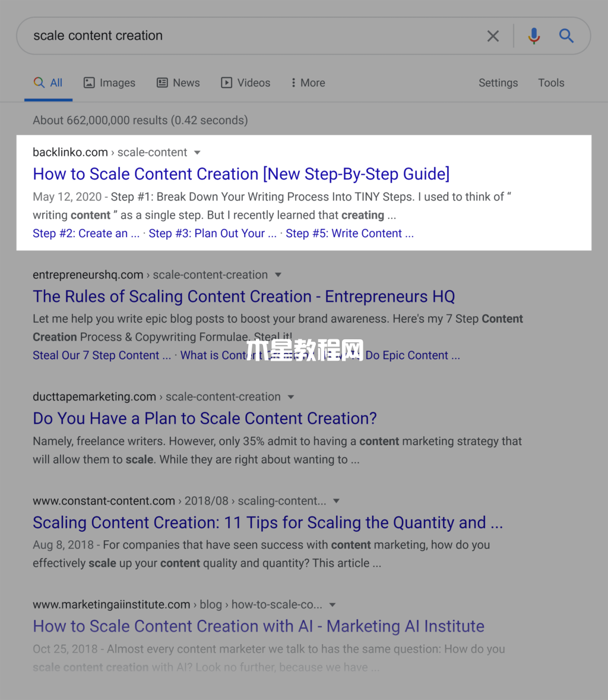This screenshot has width=608, height=700.
Task: Click the colored magnifier icon on the All tab
Action: coord(39,83)
